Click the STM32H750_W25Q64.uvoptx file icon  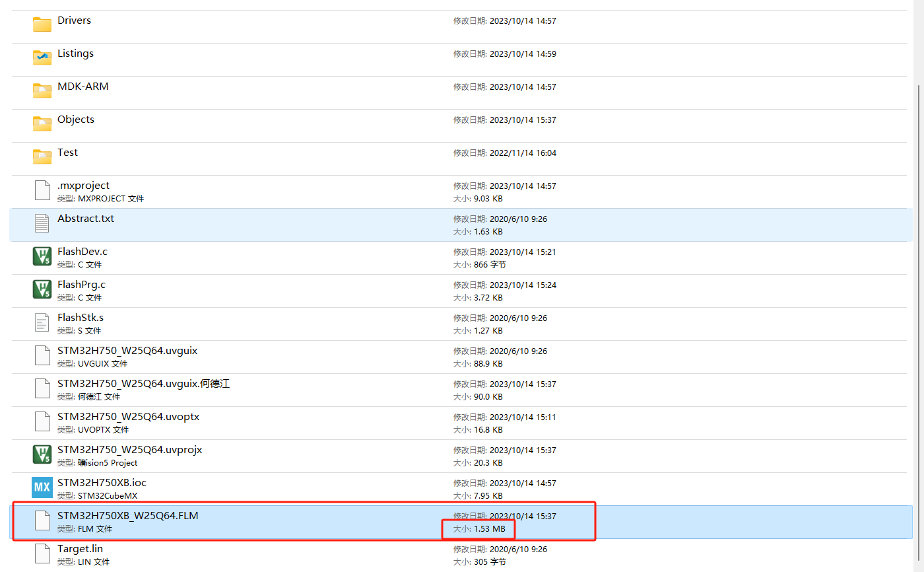click(x=42, y=421)
